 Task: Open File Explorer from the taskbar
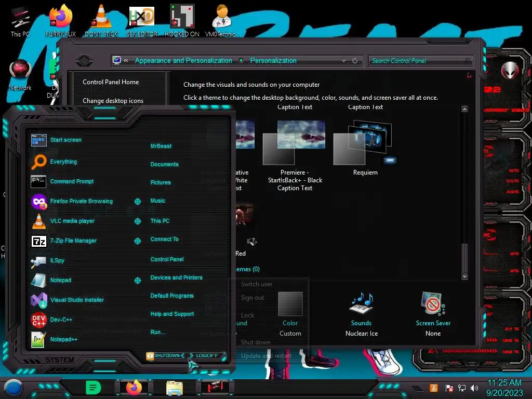175,388
